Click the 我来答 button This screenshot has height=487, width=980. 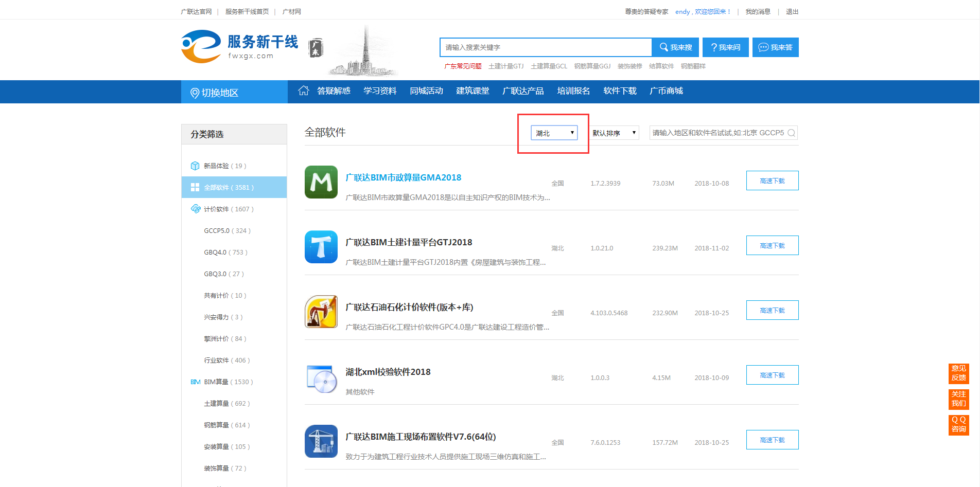point(776,47)
